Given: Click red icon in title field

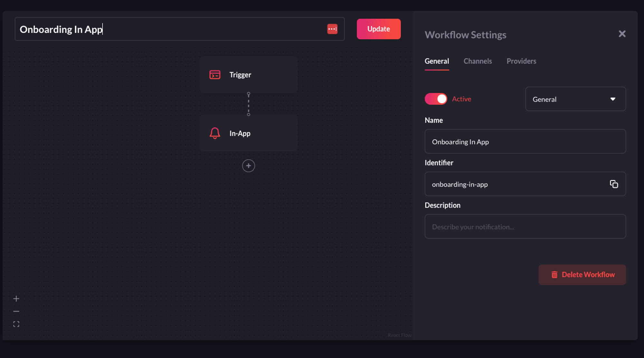Looking at the screenshot, I should pos(332,29).
